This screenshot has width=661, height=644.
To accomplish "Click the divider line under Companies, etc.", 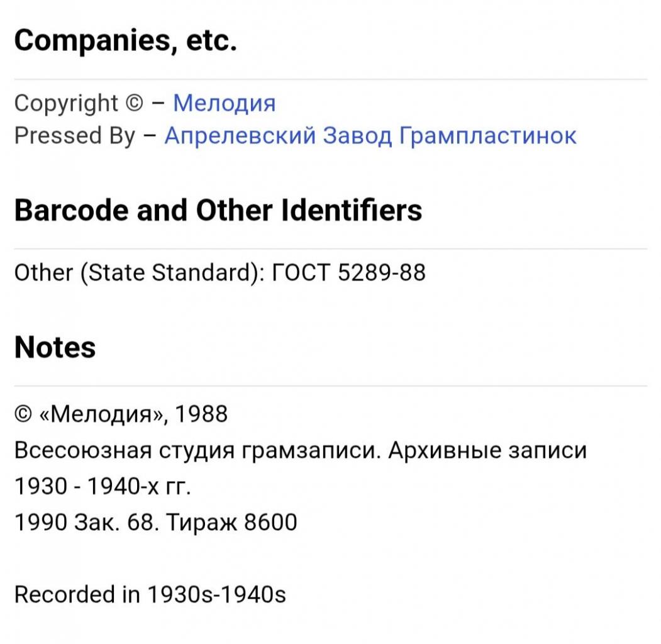I will click(331, 79).
